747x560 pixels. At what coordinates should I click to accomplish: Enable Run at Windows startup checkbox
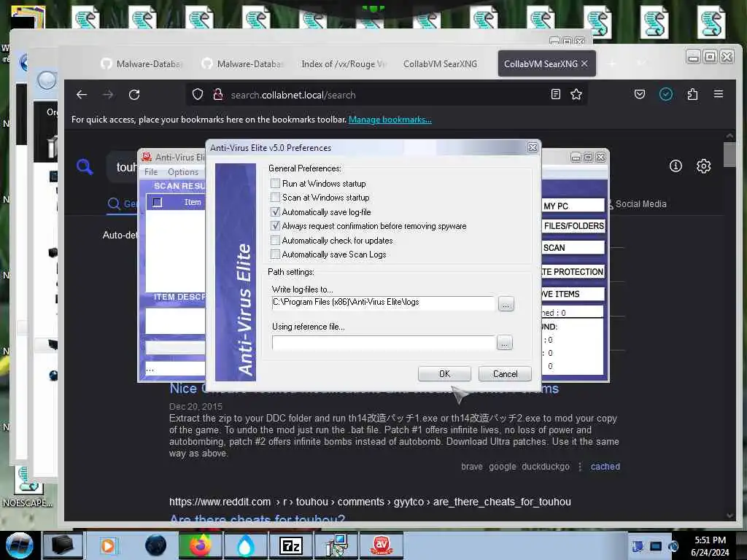275,183
